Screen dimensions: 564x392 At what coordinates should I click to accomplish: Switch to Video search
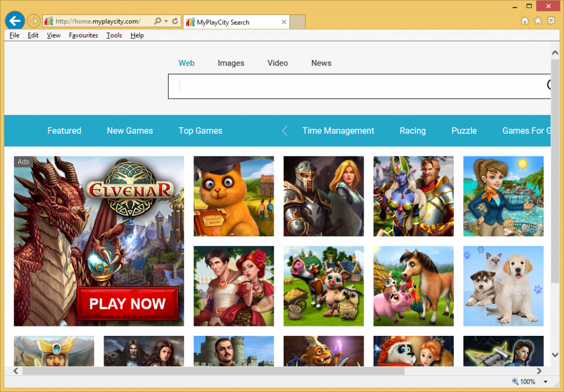click(x=278, y=63)
